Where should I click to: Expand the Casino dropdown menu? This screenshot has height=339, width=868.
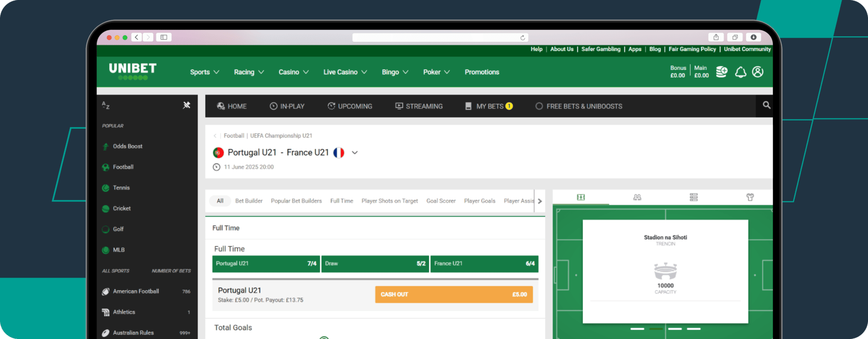click(294, 72)
